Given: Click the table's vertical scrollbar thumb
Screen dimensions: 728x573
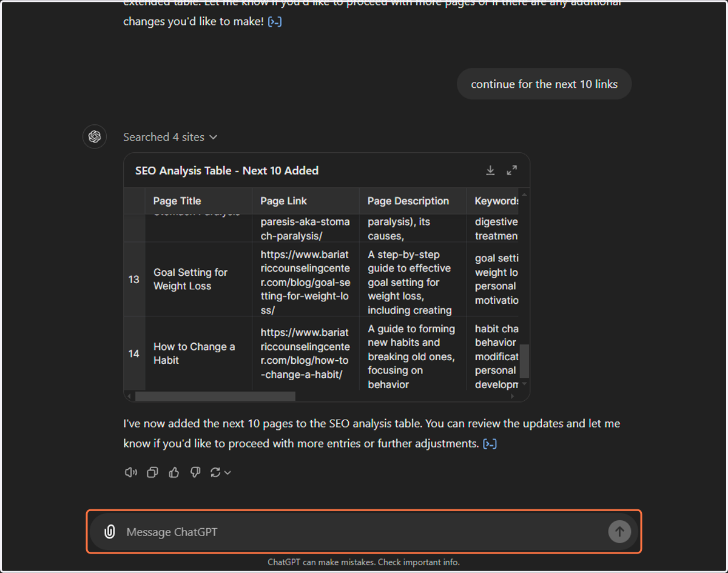Looking at the screenshot, I should 525,361.
